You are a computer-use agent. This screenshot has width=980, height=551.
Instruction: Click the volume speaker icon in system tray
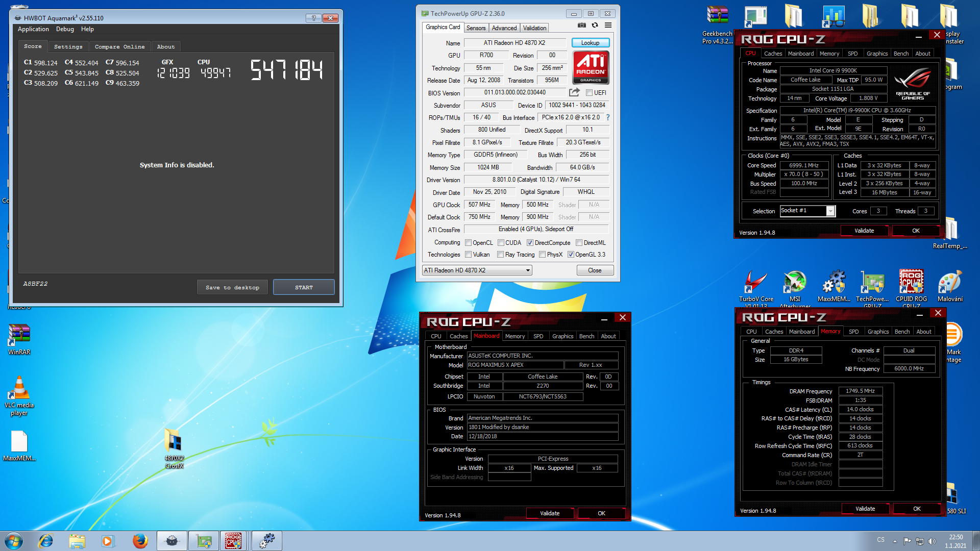[932, 541]
